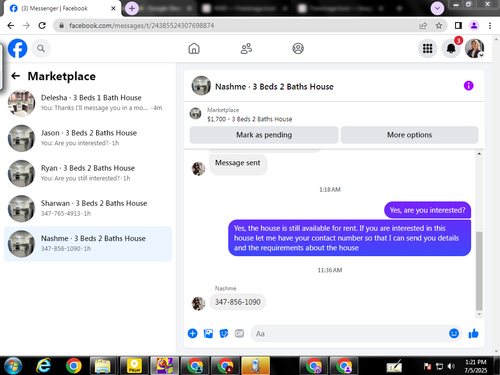Image resolution: width=500 pixels, height=375 pixels.
Task: Click the chat scrollbar up arrow
Action: pyautogui.click(x=479, y=154)
